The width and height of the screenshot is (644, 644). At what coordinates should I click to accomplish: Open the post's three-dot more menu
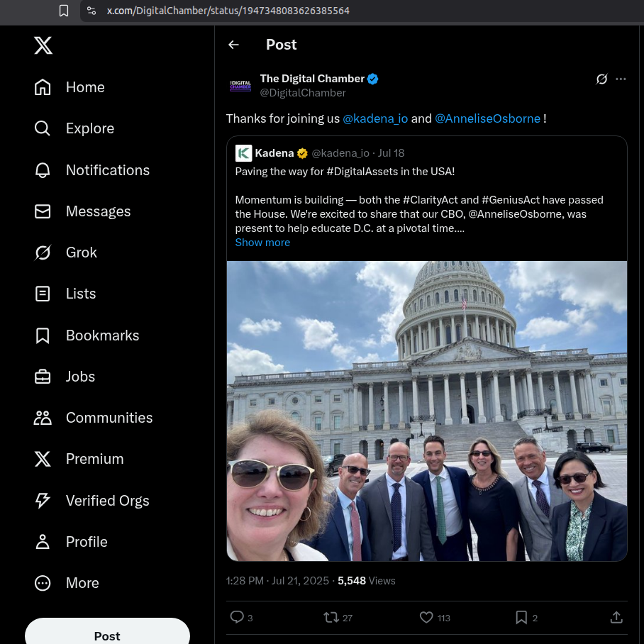621,79
